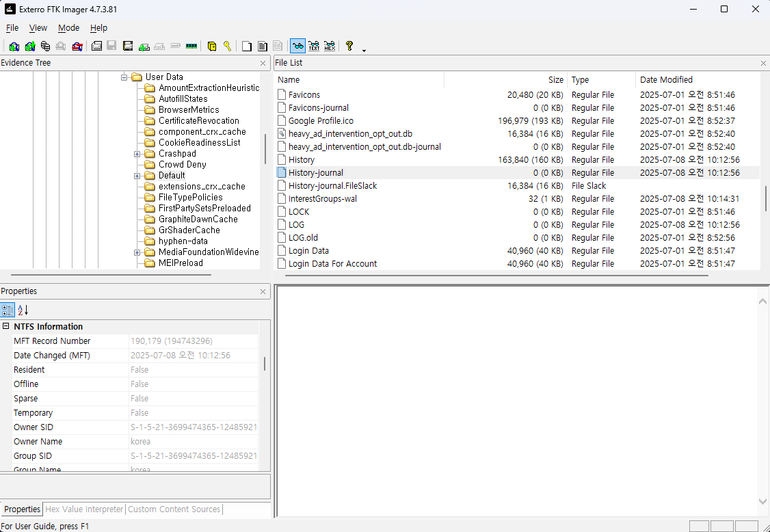The image size is (770, 532).
Task: Select the Login Data file
Action: point(308,251)
